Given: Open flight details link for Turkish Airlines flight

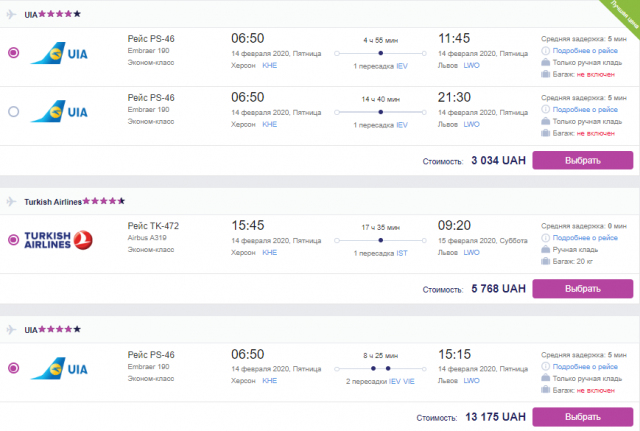Looking at the screenshot, I should click(585, 238).
